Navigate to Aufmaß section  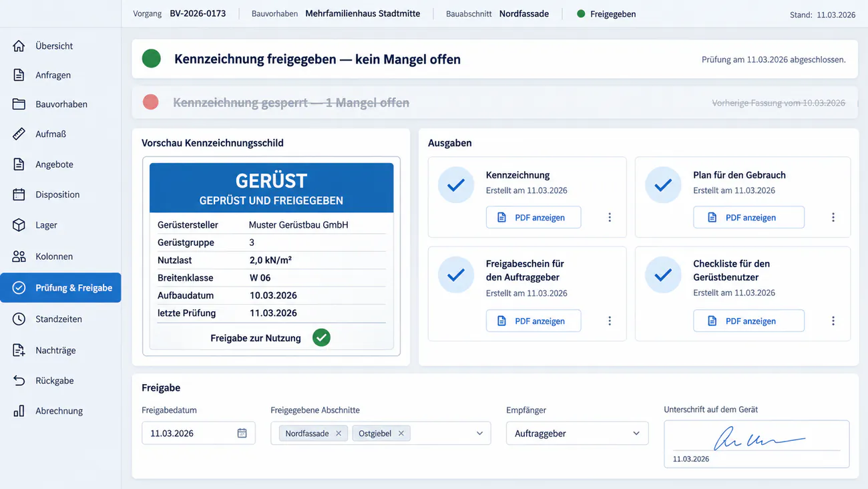pyautogui.click(x=60, y=134)
